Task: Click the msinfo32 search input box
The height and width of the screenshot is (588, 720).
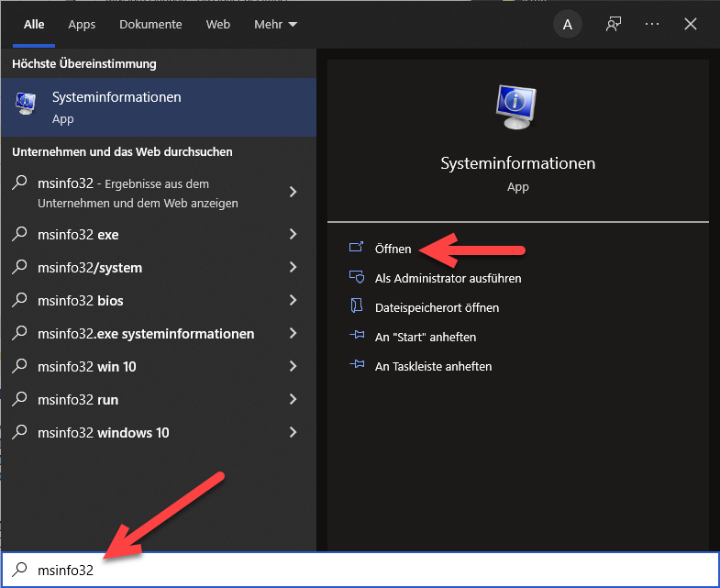Action: click(367, 571)
